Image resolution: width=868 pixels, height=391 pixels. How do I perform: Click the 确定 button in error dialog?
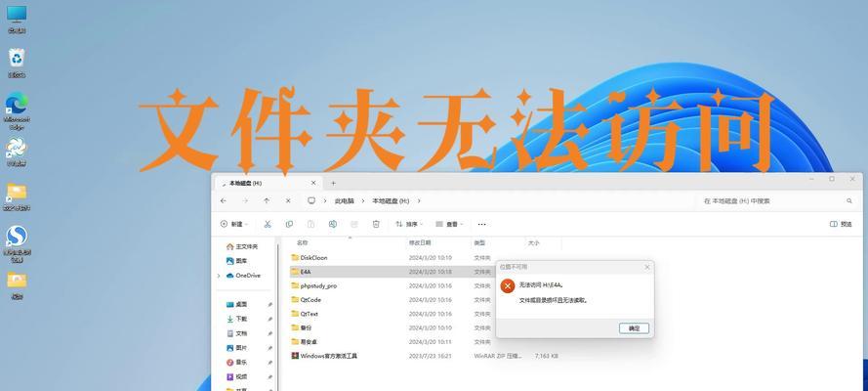click(x=634, y=328)
